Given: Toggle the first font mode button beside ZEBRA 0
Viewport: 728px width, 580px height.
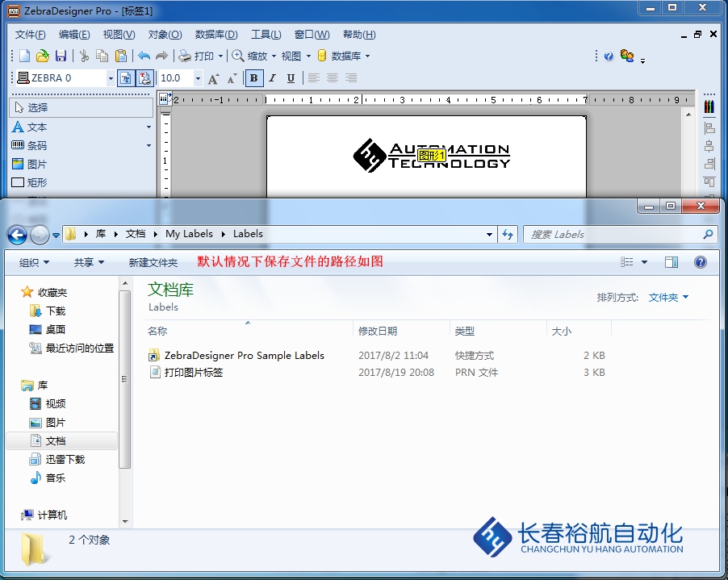Looking at the screenshot, I should coord(125,78).
